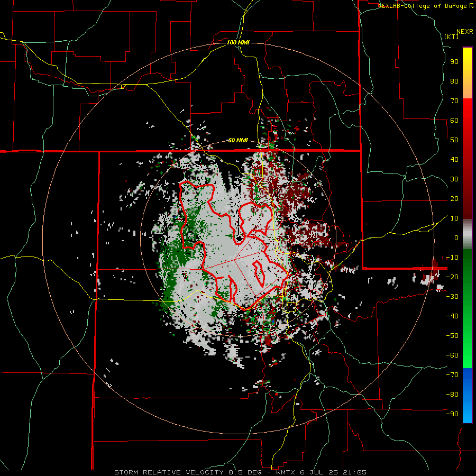Select the -60 value on velocity scale

coord(452,355)
